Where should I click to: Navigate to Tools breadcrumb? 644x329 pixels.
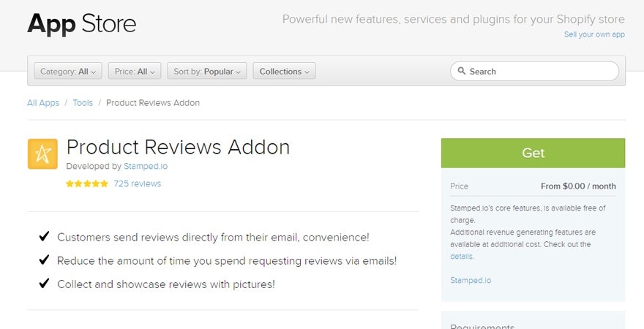click(x=83, y=103)
